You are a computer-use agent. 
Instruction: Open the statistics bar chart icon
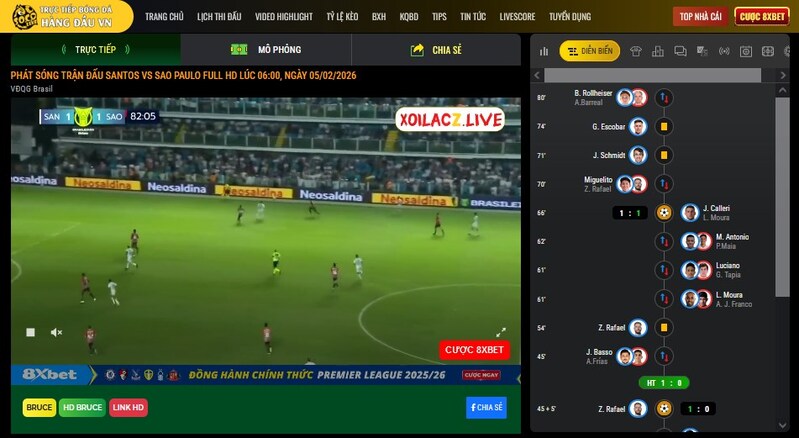[x=544, y=51]
